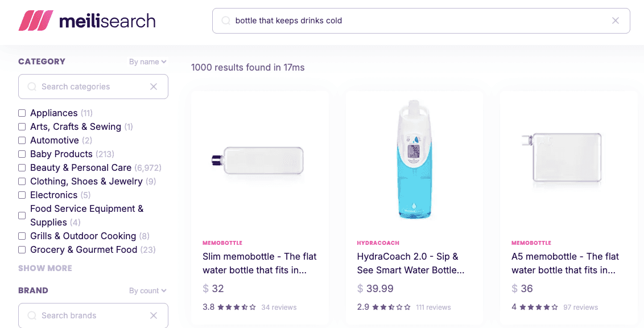Click the Meilisearch logo icon
Viewport: 644px width, 328px height.
click(36, 21)
